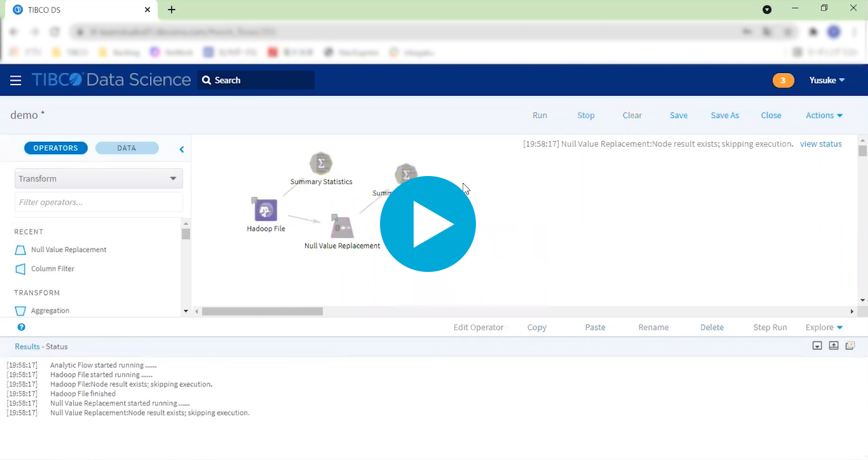Open the browser three-dot menu

[x=854, y=32]
